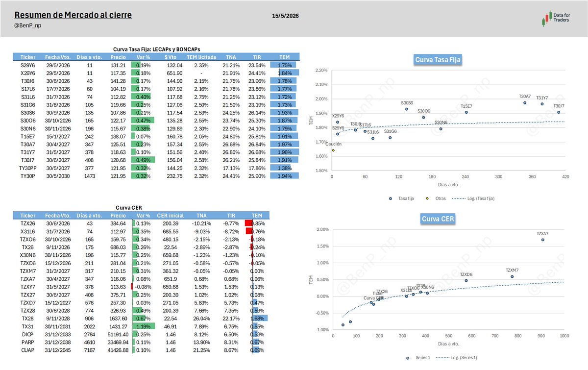Select the TX31 ticker cell in the CER table
Image resolution: width=588 pixels, height=370 pixels.
[27, 325]
